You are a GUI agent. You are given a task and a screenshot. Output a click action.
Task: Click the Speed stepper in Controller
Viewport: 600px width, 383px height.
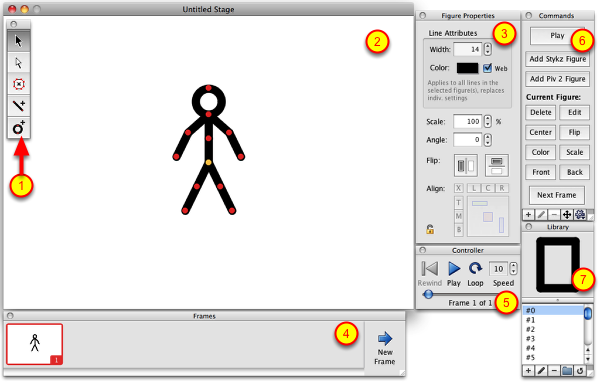(514, 269)
